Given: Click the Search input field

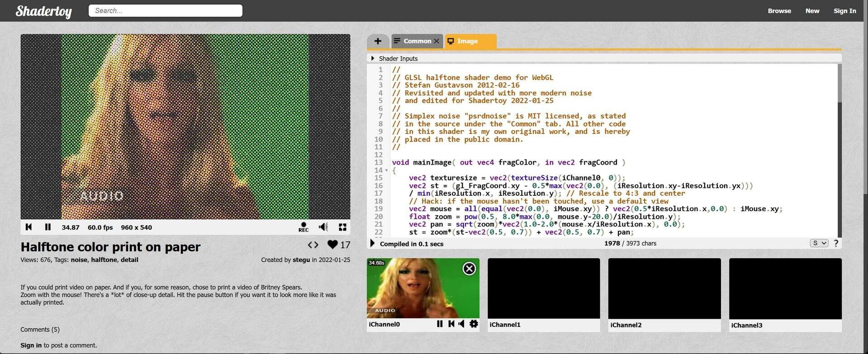Looking at the screenshot, I should [166, 10].
